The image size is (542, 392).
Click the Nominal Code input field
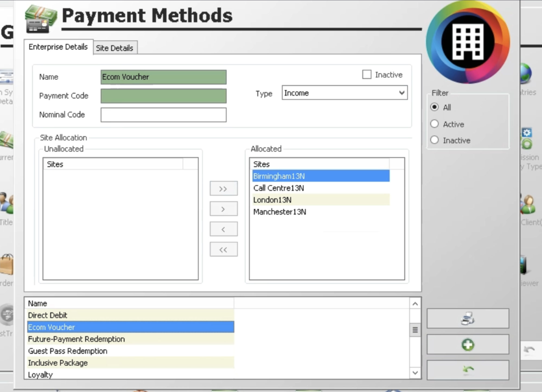pos(163,115)
